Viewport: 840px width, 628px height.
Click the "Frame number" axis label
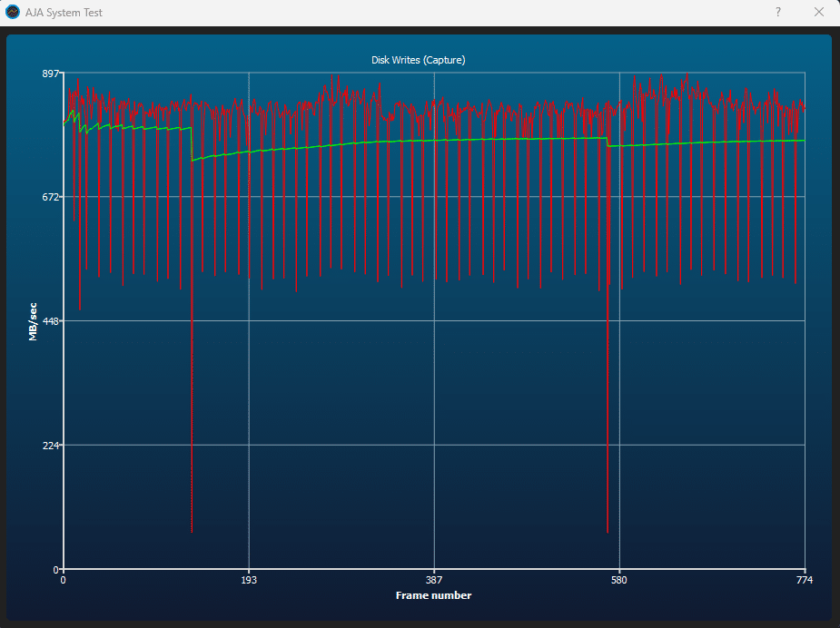[x=433, y=595]
